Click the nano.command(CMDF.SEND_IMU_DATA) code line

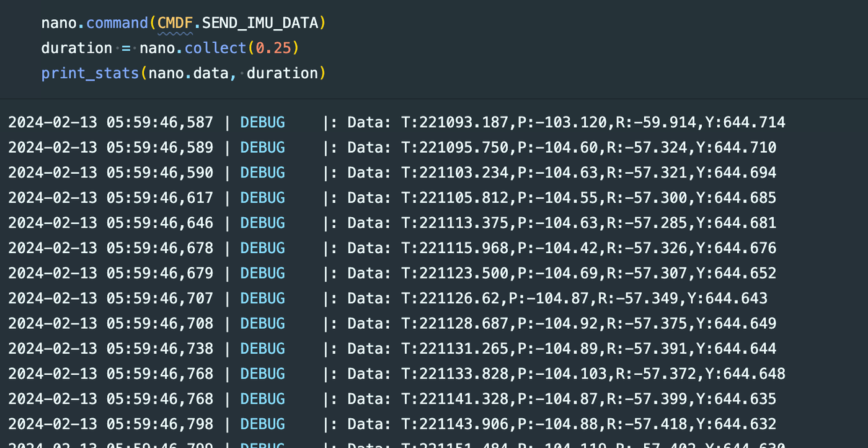184,23
